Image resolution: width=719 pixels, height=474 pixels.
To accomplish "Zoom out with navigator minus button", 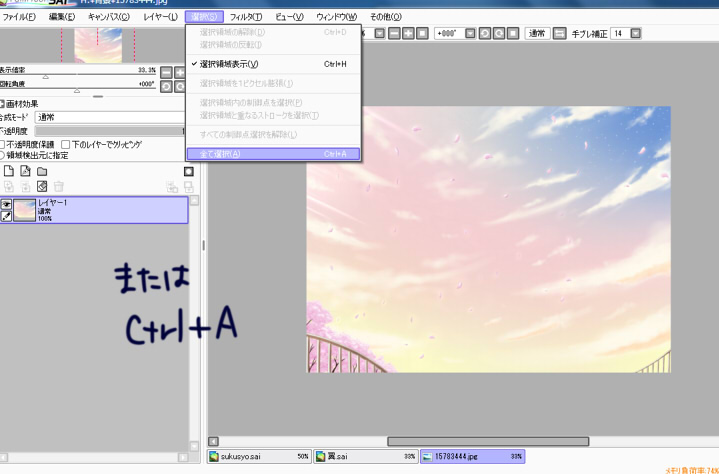I will [x=166, y=72].
